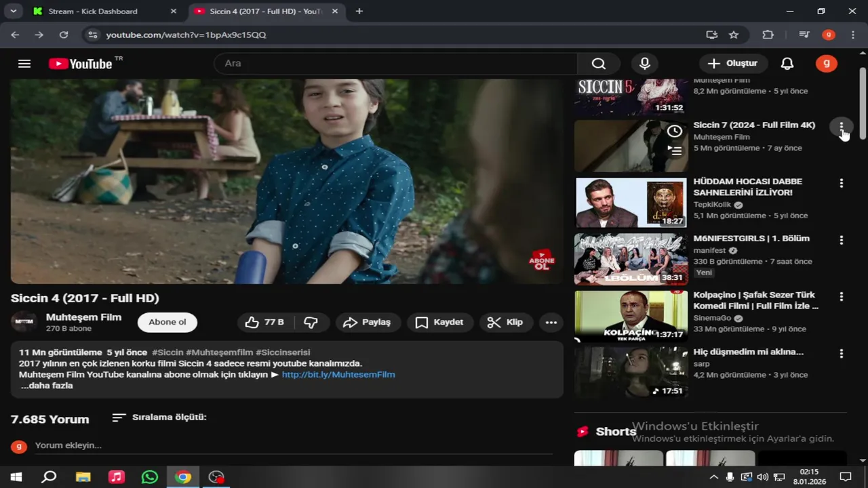This screenshot has height=488, width=868.
Task: Open the #Siccinserisi hashtag
Action: pos(283,352)
